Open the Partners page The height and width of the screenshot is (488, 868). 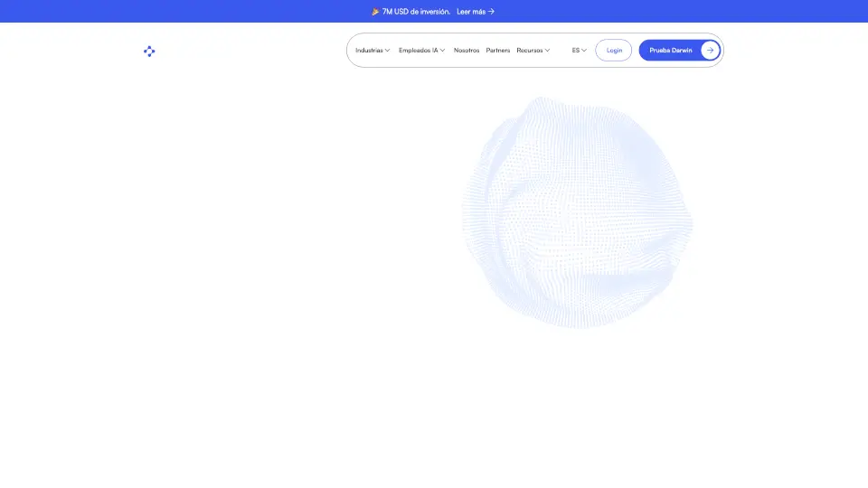(498, 51)
